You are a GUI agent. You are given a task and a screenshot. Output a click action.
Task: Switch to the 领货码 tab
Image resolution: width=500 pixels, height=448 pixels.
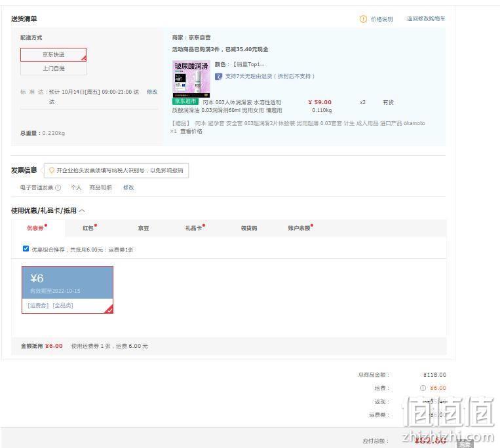249,228
